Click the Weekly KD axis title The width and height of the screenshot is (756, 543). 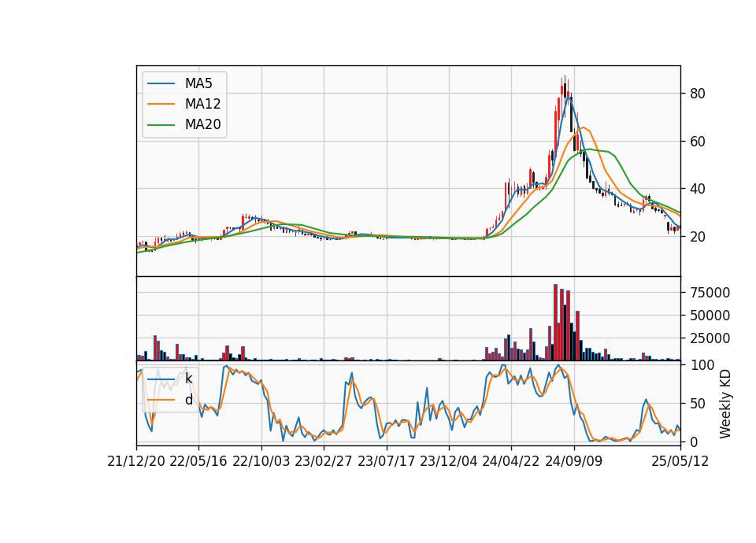click(x=724, y=404)
